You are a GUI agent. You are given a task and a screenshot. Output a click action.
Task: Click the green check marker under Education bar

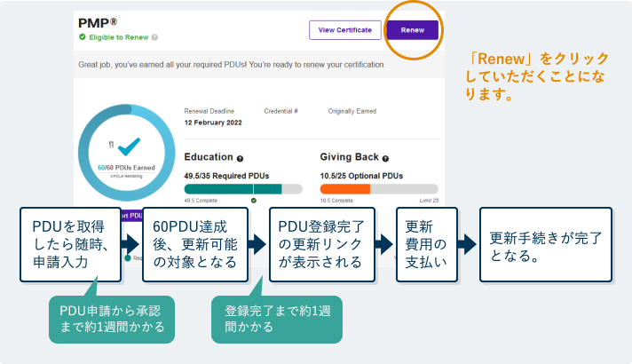click(254, 201)
